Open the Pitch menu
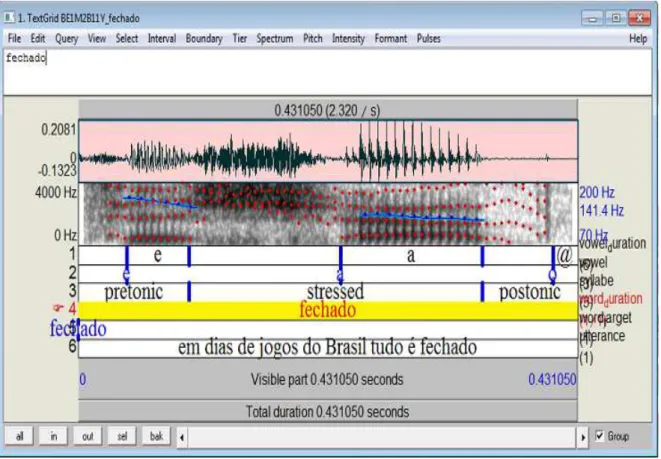The image size is (661, 459). click(313, 38)
